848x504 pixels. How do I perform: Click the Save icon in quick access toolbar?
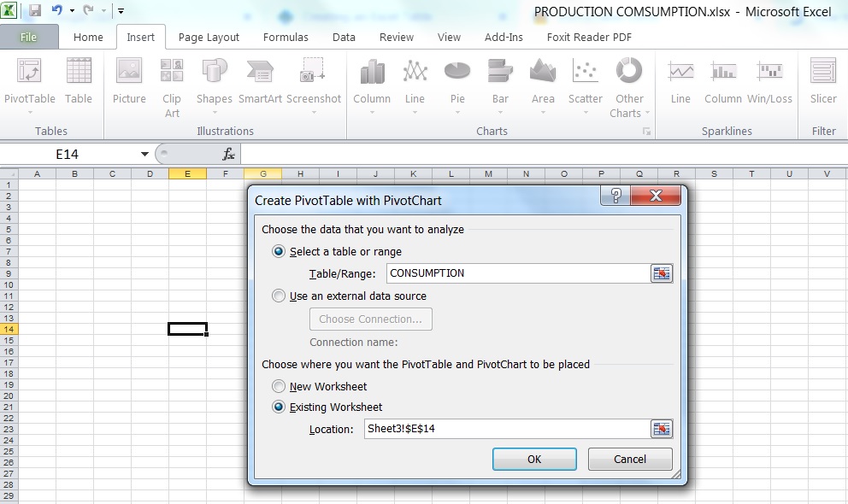point(35,10)
